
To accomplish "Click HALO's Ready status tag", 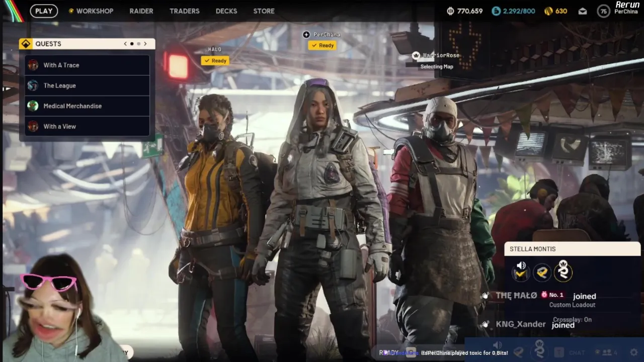I will 215,61.
